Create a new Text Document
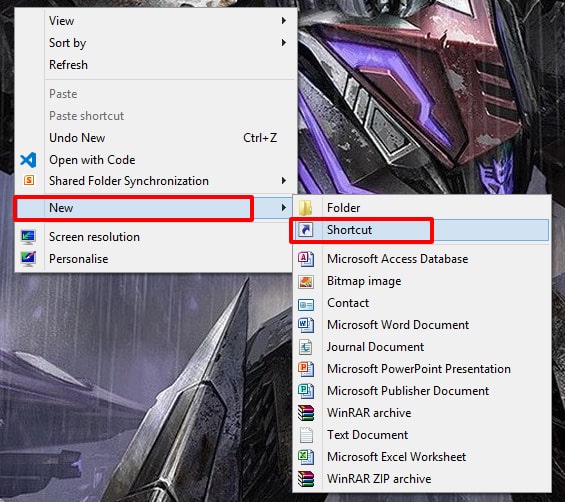 pyautogui.click(x=422, y=435)
